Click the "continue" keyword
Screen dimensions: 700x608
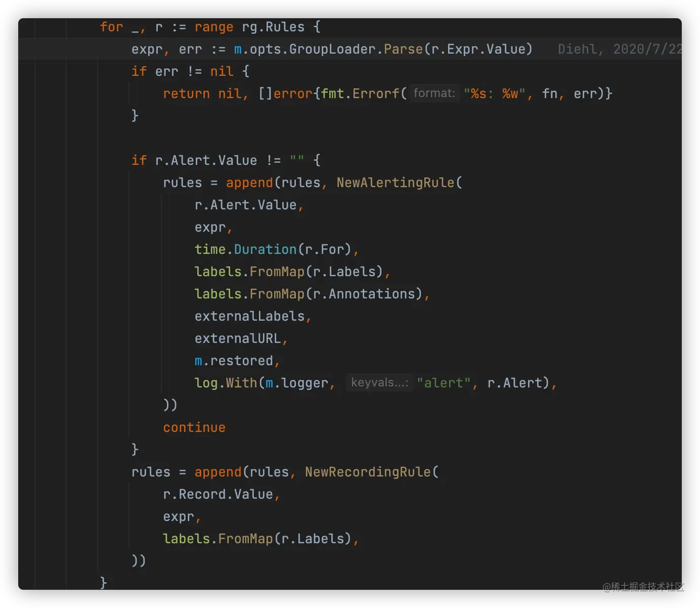[x=194, y=428]
